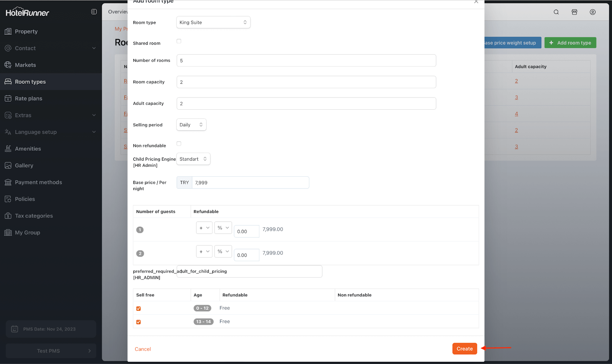Screen dimensions: 612x364
Task: Tick the Non refundable checkbox
Action: click(x=179, y=144)
